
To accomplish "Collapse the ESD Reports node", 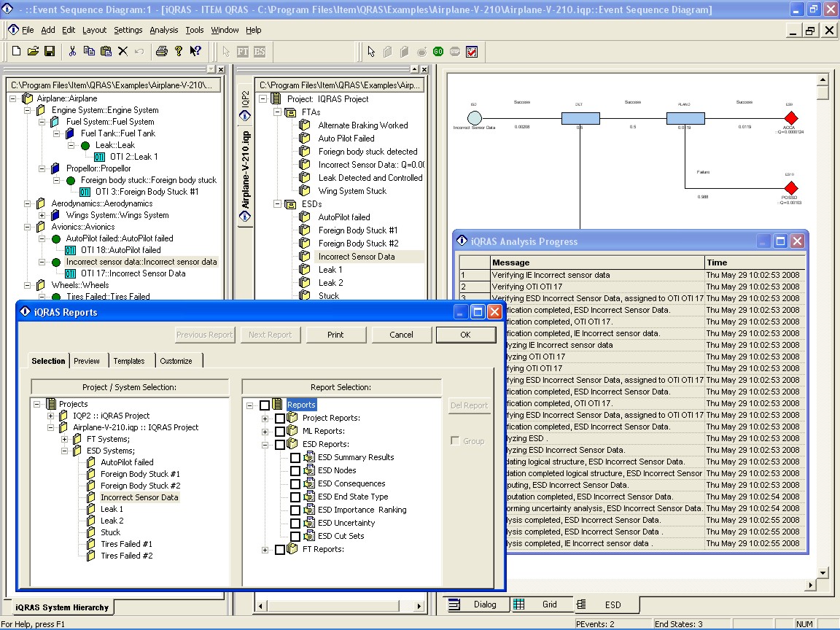I will pos(265,445).
